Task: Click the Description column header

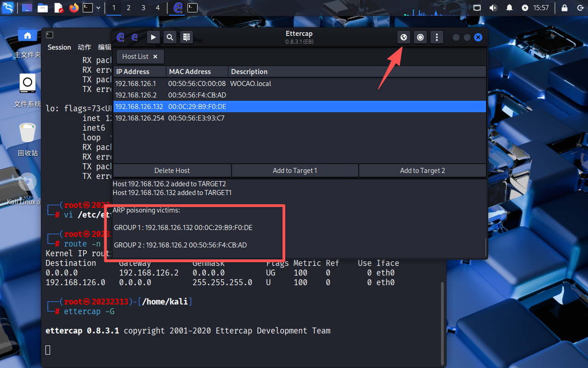Action: [x=357, y=72]
